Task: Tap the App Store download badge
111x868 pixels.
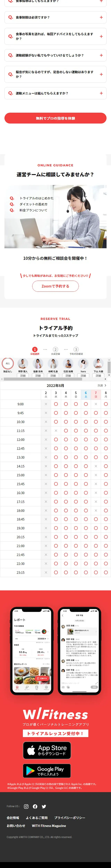Action: click(x=47, y=750)
